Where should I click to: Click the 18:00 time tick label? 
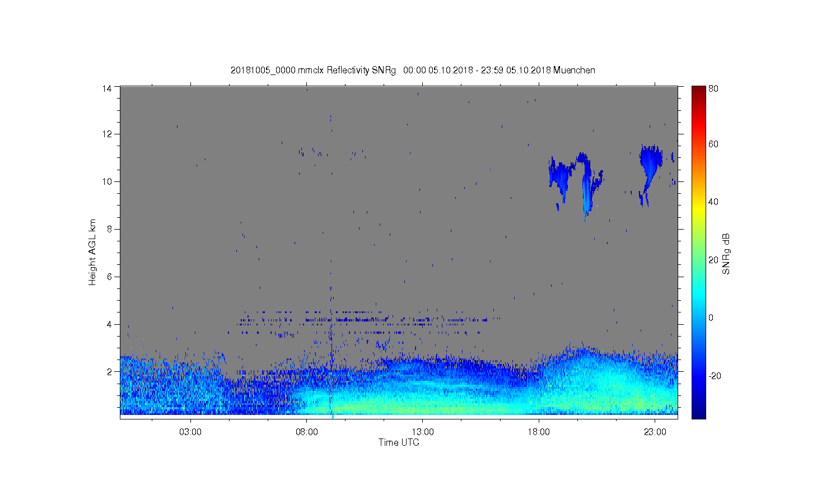tap(539, 432)
